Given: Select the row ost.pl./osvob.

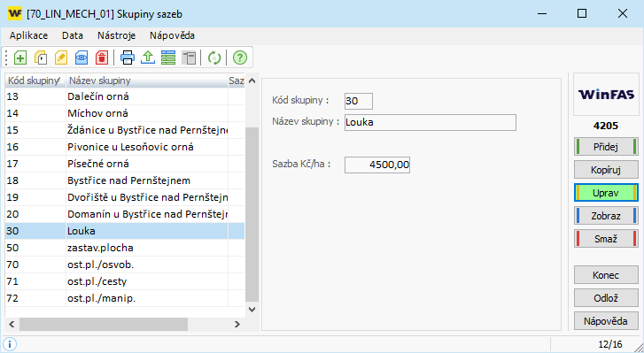Looking at the screenshot, I should click(125, 265).
